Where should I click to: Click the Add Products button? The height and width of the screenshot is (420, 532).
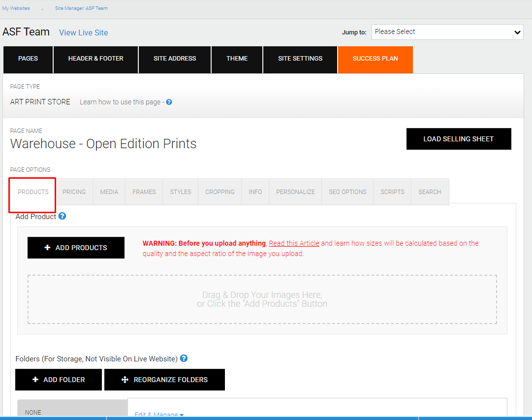point(76,248)
